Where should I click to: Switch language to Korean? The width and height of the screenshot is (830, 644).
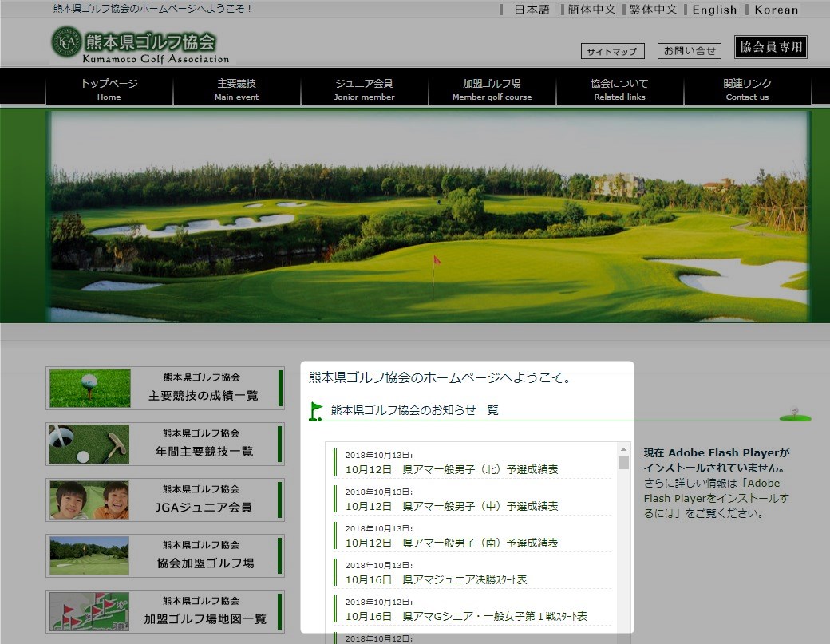tap(776, 10)
